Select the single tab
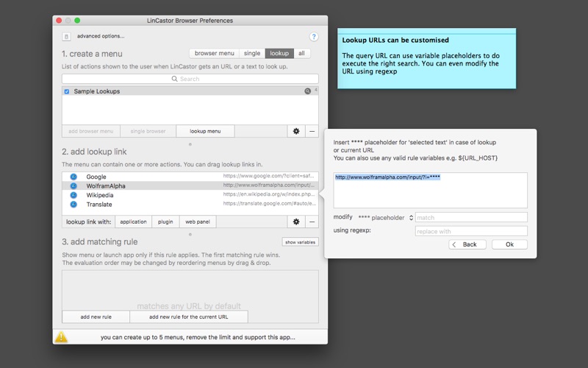 (252, 53)
